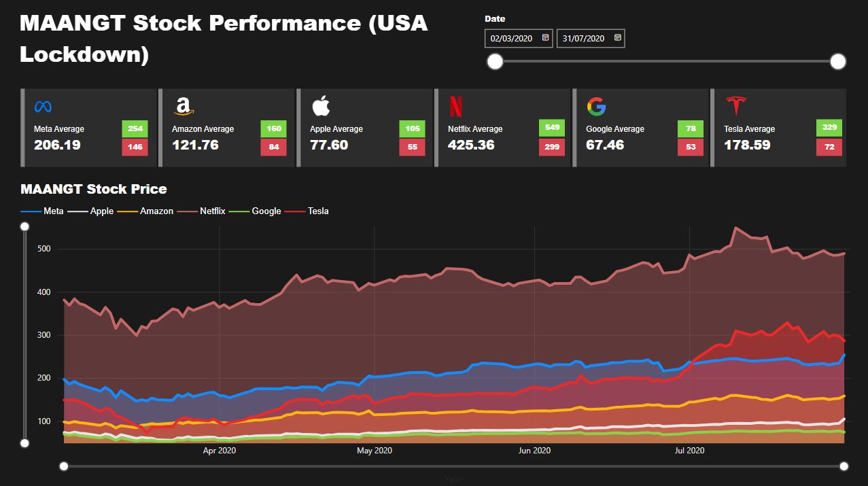868x486 pixels.
Task: Click the left handle of the chart's horizontal zoom slider
Action: [x=64, y=466]
